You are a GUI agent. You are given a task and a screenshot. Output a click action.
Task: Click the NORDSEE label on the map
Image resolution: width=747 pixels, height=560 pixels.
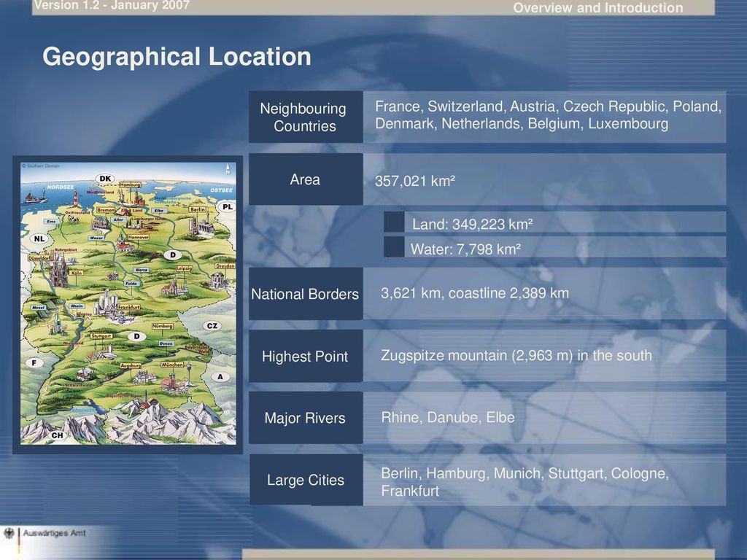tap(61, 187)
